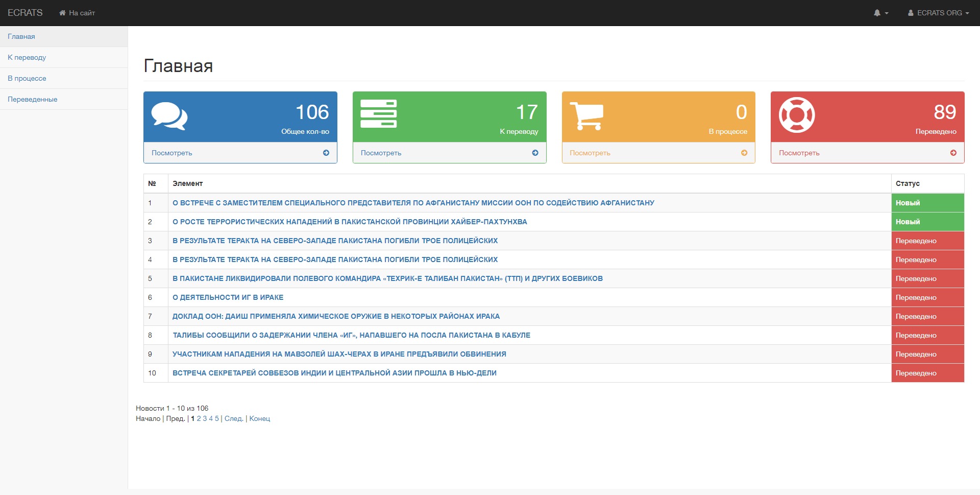Click the 89 count on red card
Image resolution: width=980 pixels, height=495 pixels.
point(945,112)
